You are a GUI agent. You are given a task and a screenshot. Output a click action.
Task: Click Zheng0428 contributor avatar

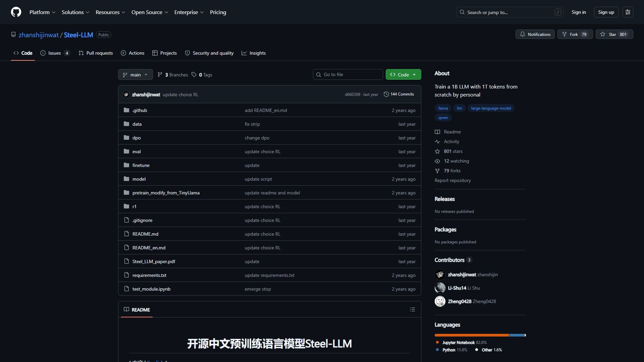pyautogui.click(x=440, y=301)
